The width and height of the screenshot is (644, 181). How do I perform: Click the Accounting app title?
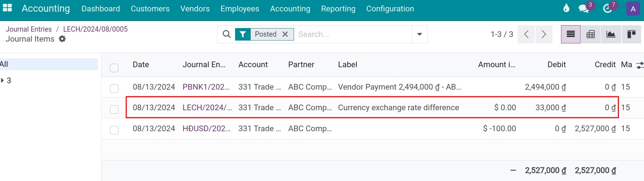click(46, 8)
